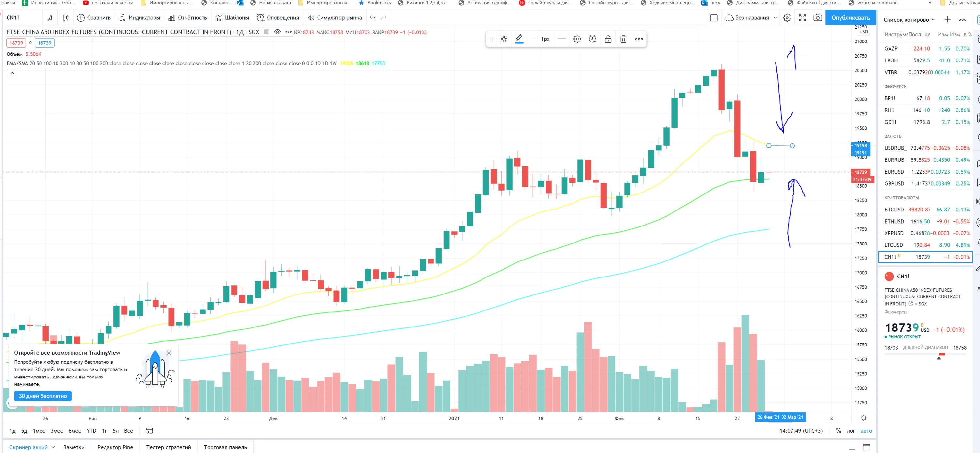Select the 1мес time range

[x=39, y=431]
